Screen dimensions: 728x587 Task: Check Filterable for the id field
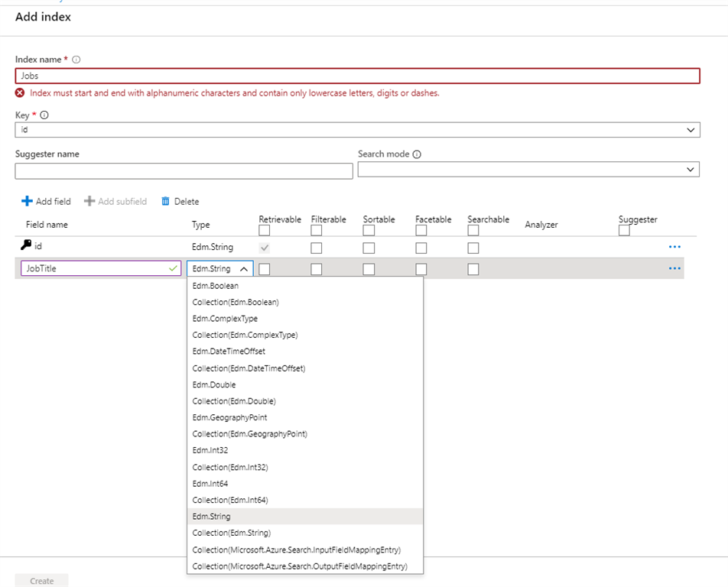[317, 248]
